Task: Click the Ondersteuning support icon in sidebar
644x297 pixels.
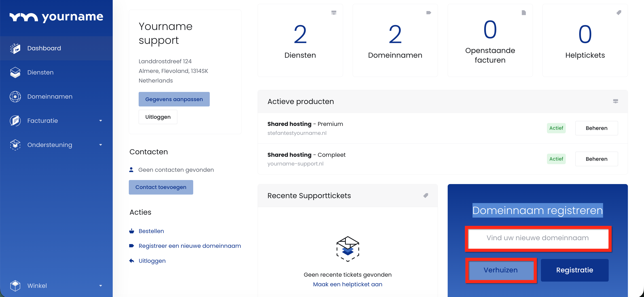Action: pyautogui.click(x=15, y=145)
